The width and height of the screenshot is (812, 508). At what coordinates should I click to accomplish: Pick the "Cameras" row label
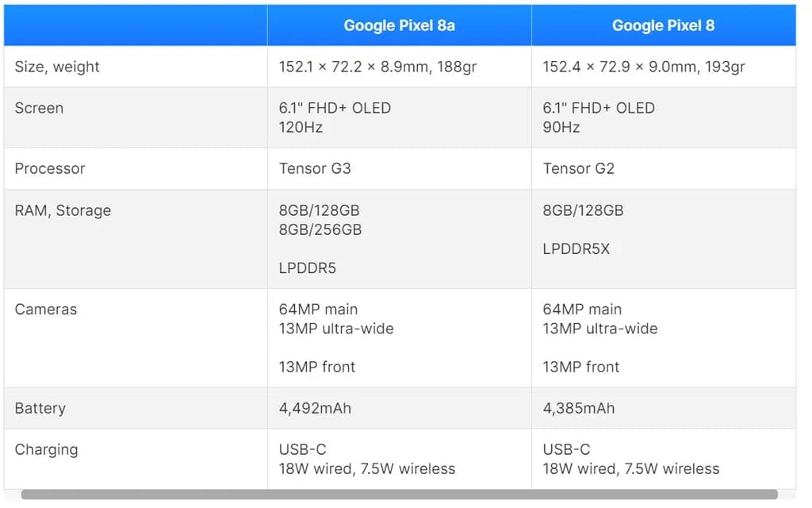[x=46, y=309]
